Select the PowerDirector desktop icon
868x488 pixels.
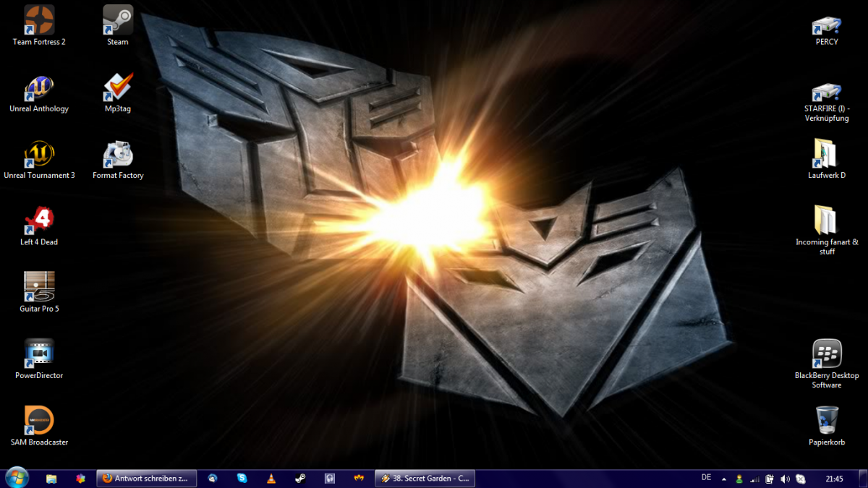(39, 354)
